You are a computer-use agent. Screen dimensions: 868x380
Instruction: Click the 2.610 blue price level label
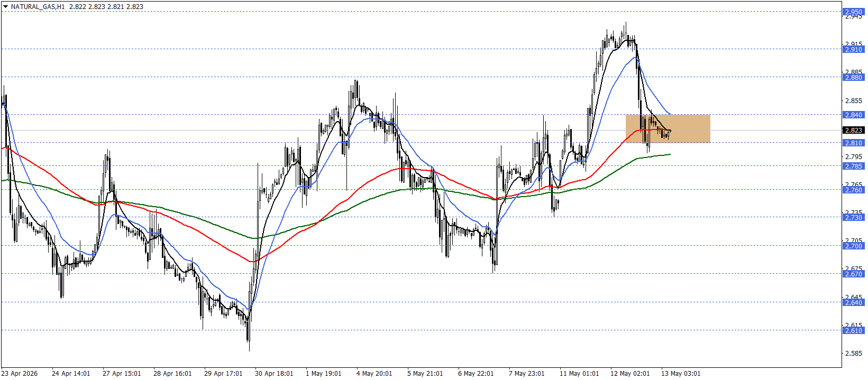pos(853,330)
